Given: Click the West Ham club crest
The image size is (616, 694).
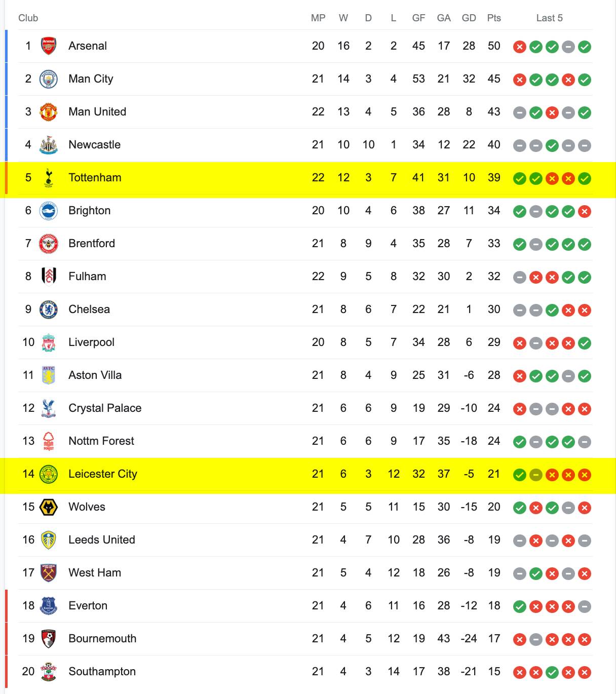Looking at the screenshot, I should [49, 573].
